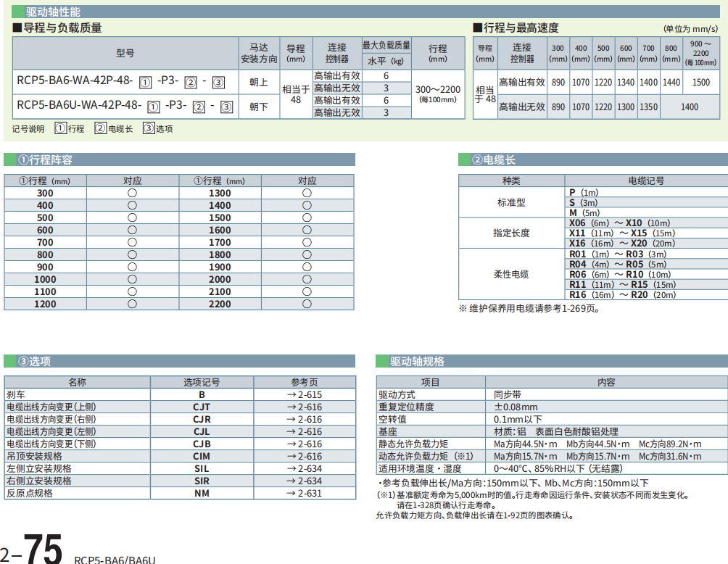Click the X16 (16m) ~ X20 (20m) cable row
The image size is (728, 564).
click(622, 244)
